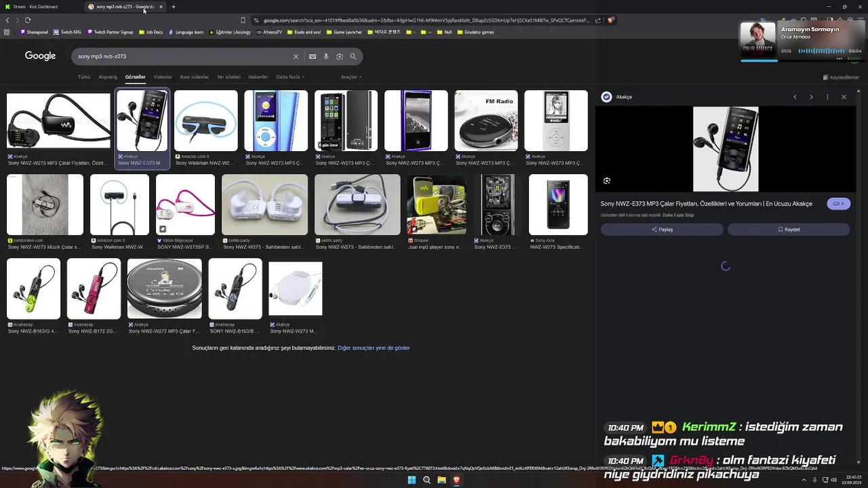Search inside image with Lens overlay icon
The image size is (868, 488).
[607, 181]
